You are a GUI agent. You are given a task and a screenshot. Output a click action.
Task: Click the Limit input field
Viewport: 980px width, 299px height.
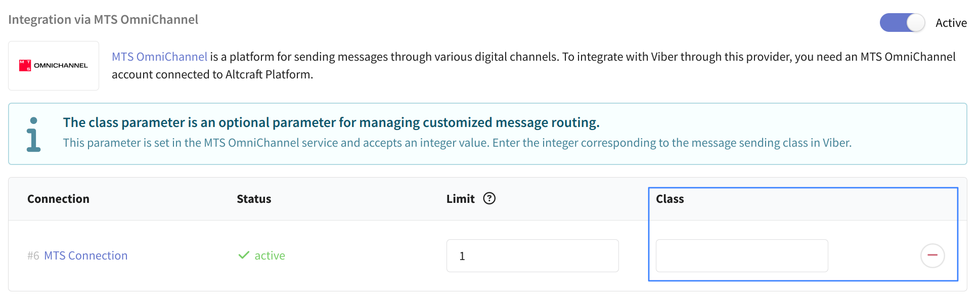532,255
